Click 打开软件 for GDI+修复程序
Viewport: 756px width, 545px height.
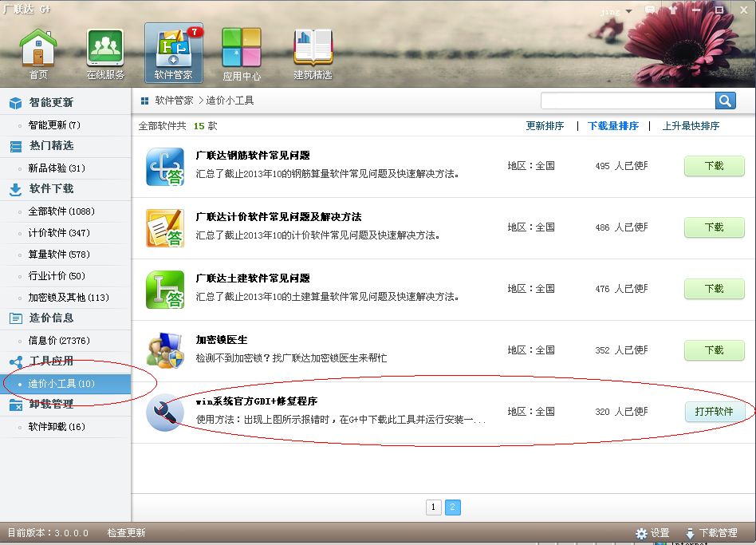point(714,412)
